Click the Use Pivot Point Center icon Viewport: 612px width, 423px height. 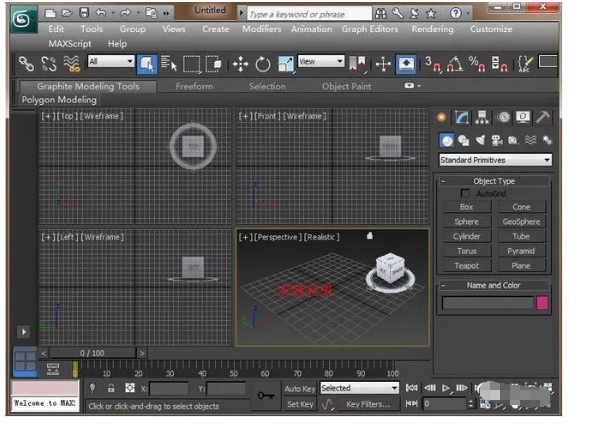click(x=357, y=64)
